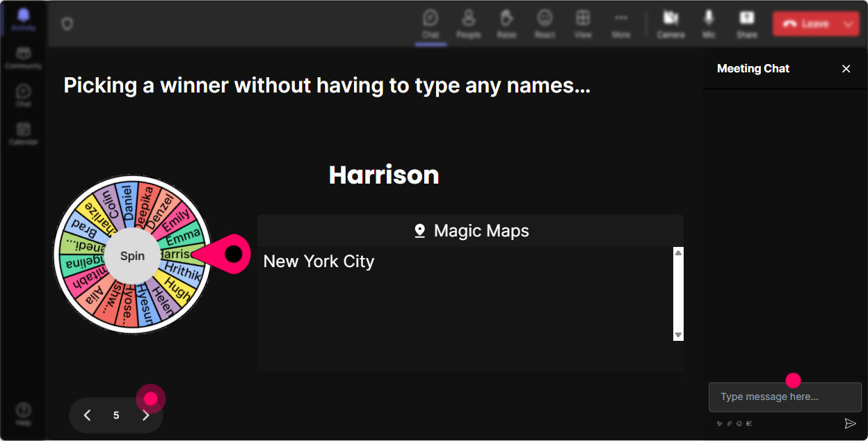Click the scrollbar down arrow in Magic Maps
Viewport: 868px width, 441px height.
(x=678, y=335)
